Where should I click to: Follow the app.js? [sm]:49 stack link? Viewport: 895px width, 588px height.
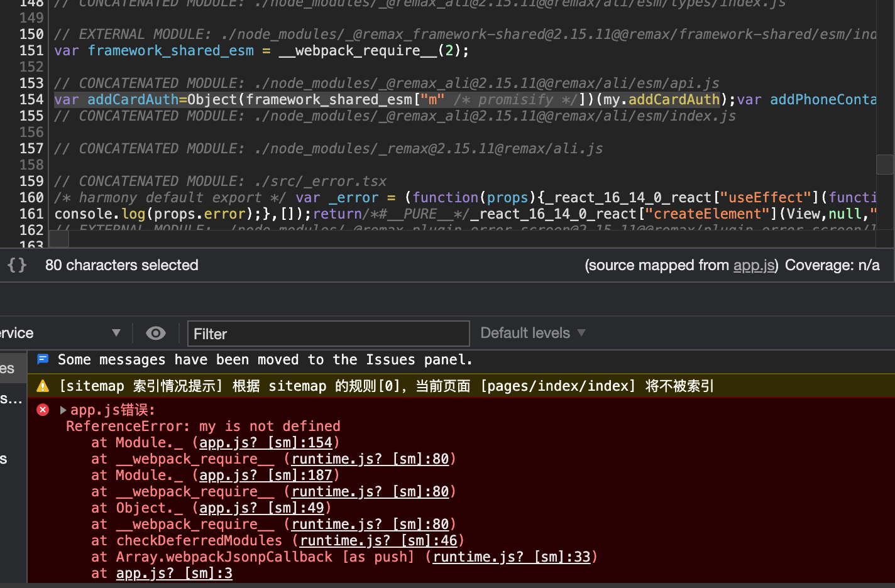[261, 508]
